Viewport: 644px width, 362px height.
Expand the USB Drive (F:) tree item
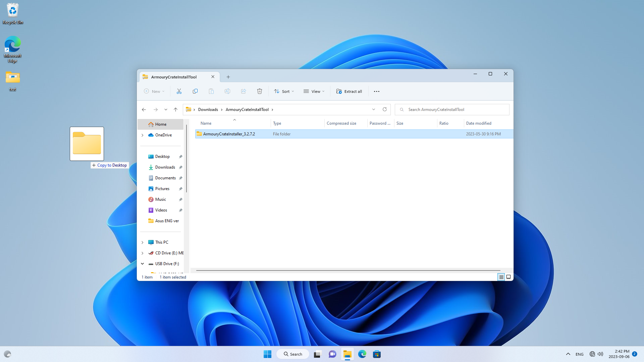click(143, 263)
